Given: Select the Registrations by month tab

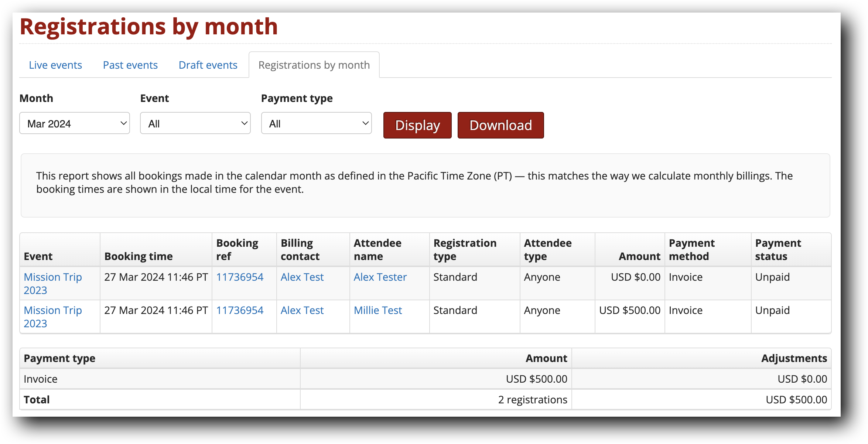Looking at the screenshot, I should pos(314,65).
